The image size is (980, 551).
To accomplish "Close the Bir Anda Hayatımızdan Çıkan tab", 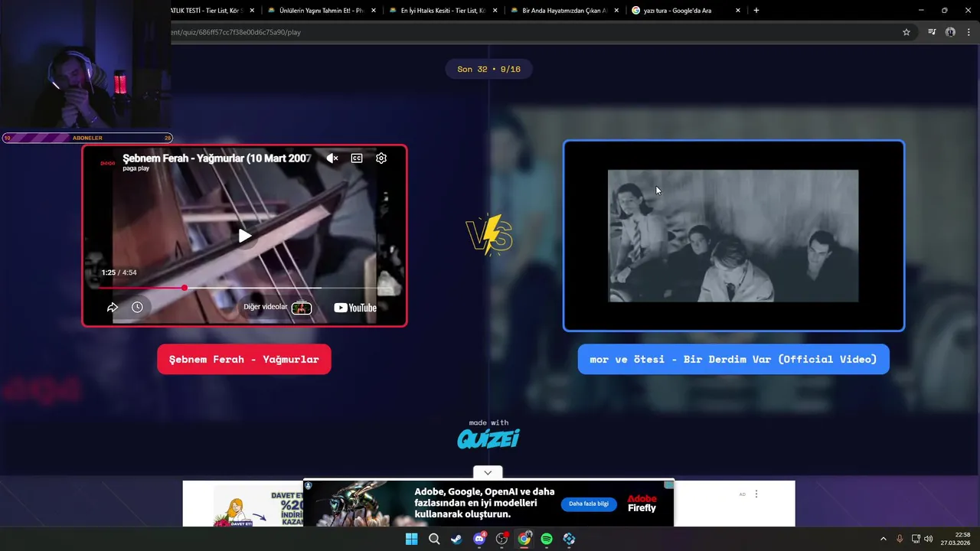I will tap(616, 11).
